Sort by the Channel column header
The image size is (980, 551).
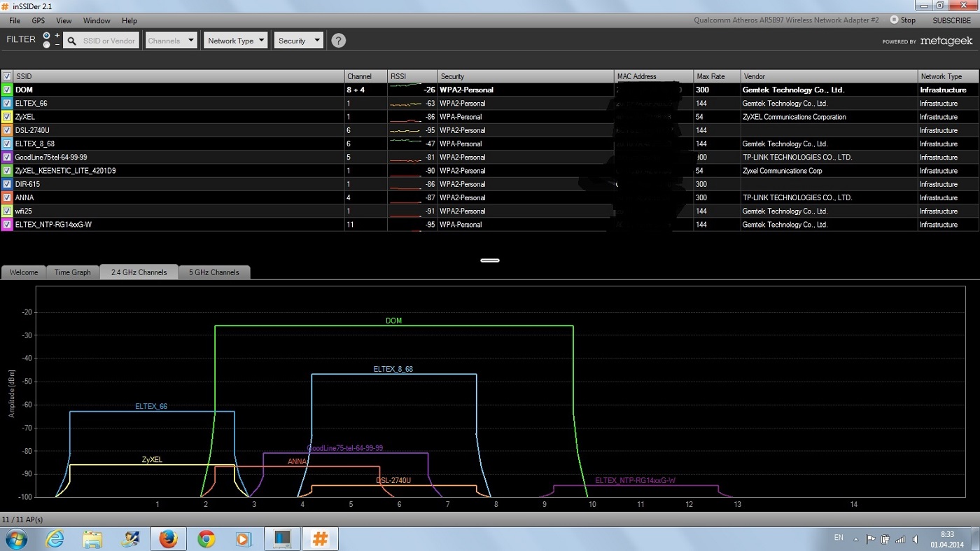pyautogui.click(x=366, y=76)
